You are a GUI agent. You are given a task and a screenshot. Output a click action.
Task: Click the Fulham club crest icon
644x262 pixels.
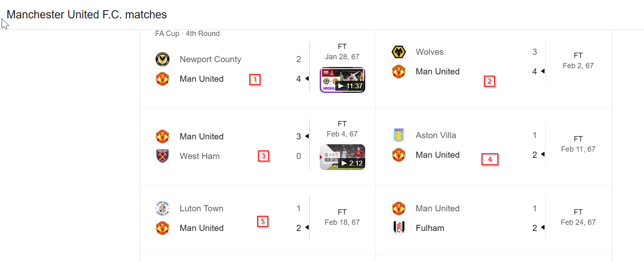(398, 228)
